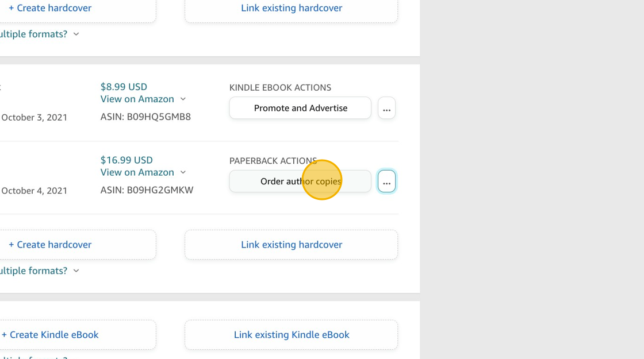The image size is (644, 359).
Task: Click Create hardcover above the Kindle eBook row
Action: 50,9
